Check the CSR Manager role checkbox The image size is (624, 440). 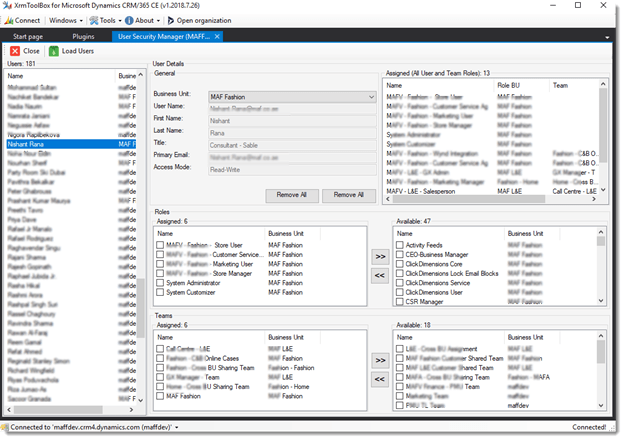coord(400,300)
